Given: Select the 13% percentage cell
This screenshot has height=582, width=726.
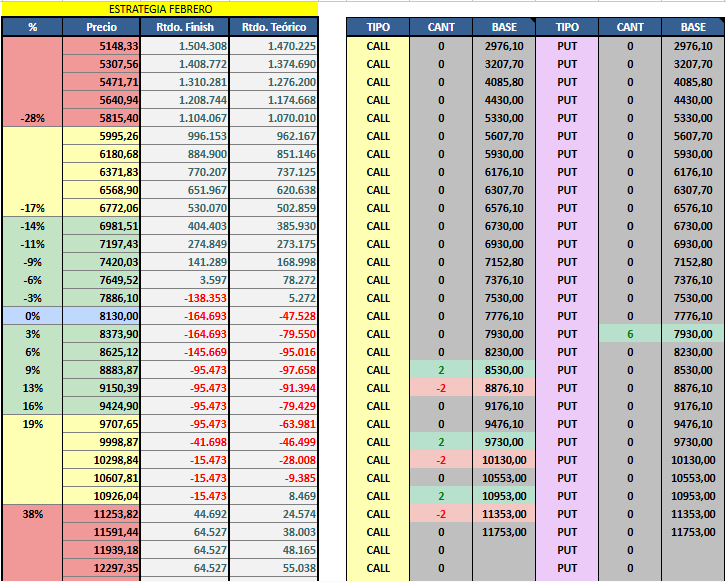Looking at the screenshot, I should pos(32,388).
